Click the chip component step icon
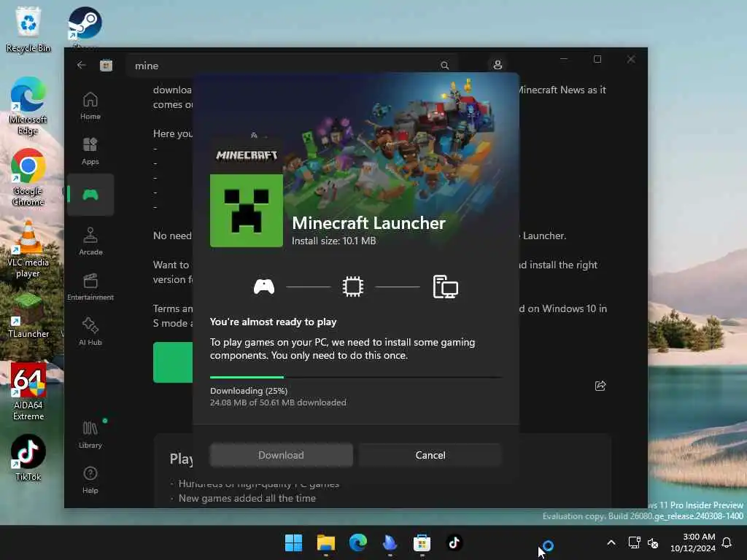Viewport: 747px width, 560px height. click(x=353, y=287)
